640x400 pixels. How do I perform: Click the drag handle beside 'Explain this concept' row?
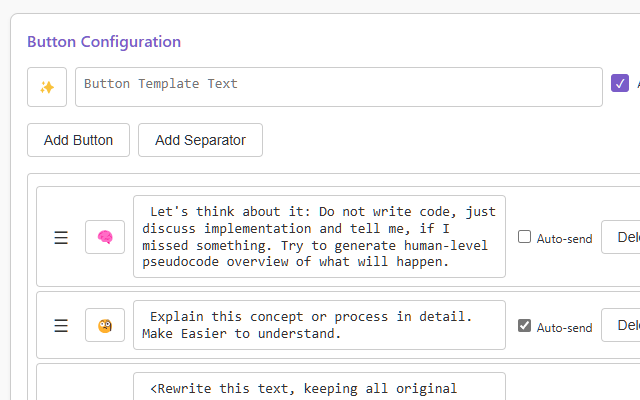(61, 325)
